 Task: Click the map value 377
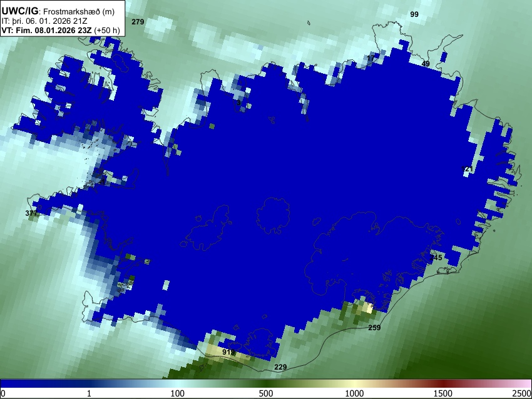coord(31,213)
